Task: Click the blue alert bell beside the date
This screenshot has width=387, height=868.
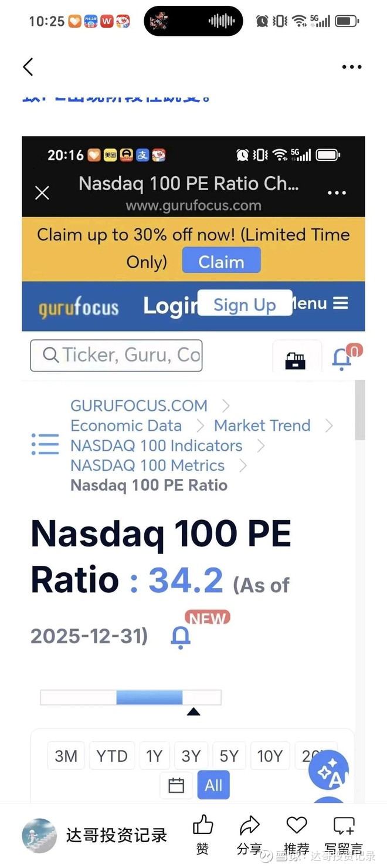Action: (180, 637)
